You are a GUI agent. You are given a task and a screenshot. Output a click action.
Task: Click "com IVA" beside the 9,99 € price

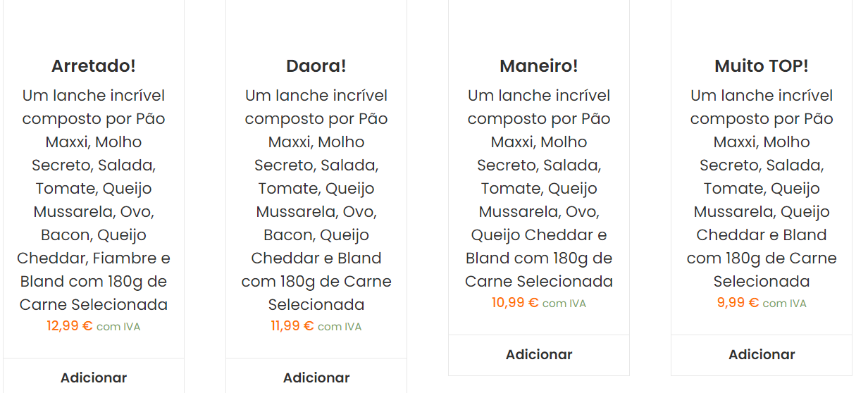click(x=785, y=304)
